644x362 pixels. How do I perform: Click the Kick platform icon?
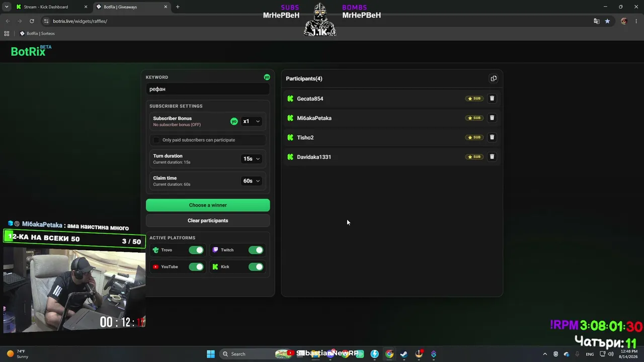click(x=215, y=267)
